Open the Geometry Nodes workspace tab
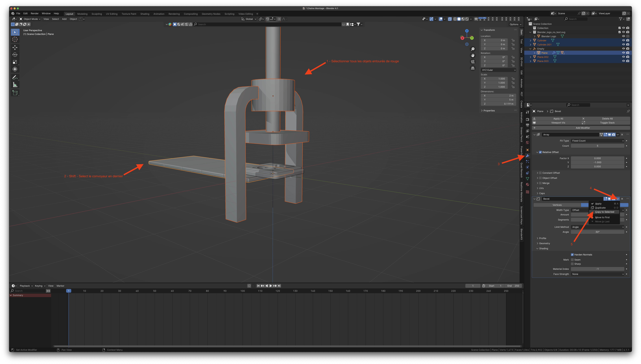The image size is (641, 364). 211,14
